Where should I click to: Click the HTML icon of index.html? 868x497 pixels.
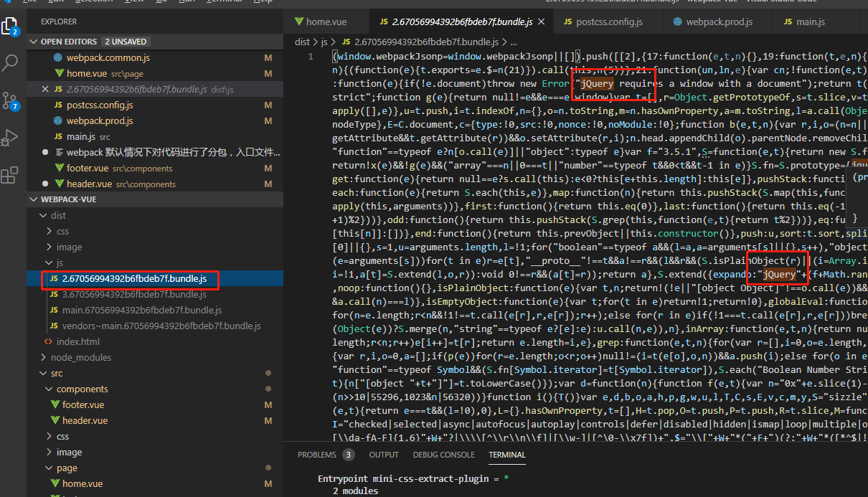(49, 341)
